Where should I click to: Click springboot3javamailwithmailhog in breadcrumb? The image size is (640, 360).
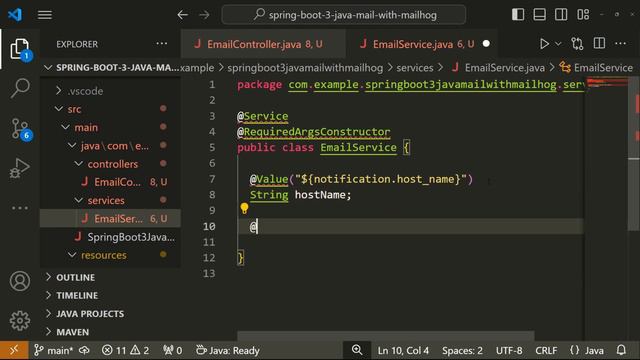(305, 68)
